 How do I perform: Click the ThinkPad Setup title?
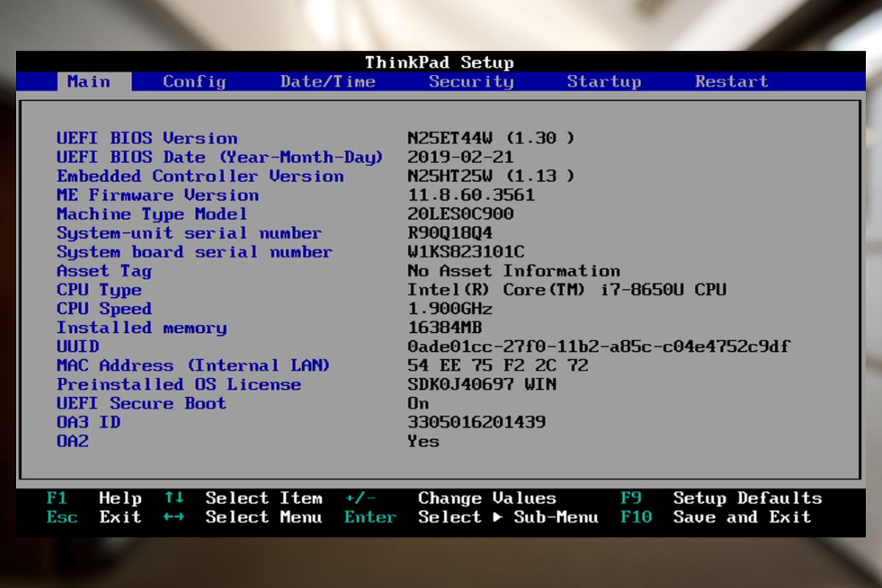click(x=440, y=62)
